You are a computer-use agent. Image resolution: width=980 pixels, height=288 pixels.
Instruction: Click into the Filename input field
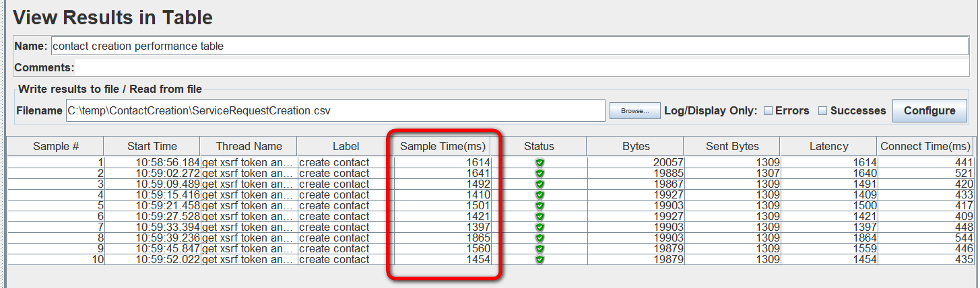click(335, 110)
